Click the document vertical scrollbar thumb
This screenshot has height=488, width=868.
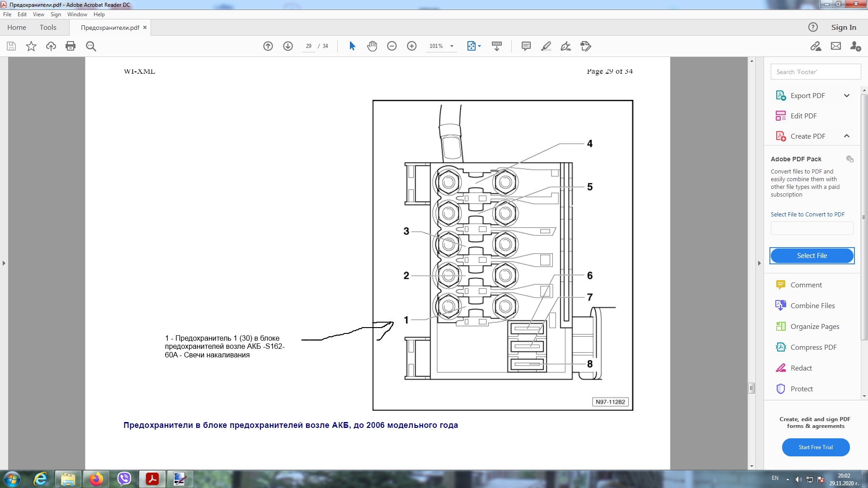coord(751,388)
